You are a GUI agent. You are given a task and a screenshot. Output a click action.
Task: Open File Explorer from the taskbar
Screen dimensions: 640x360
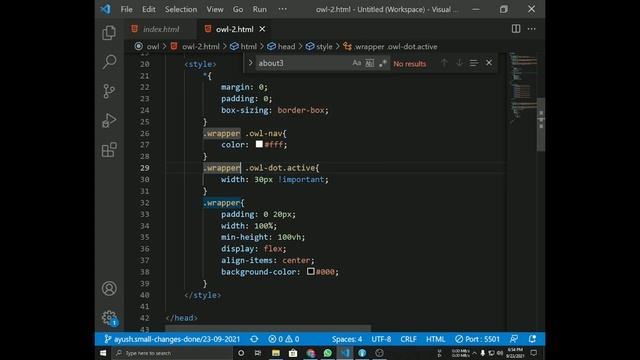[276, 353]
